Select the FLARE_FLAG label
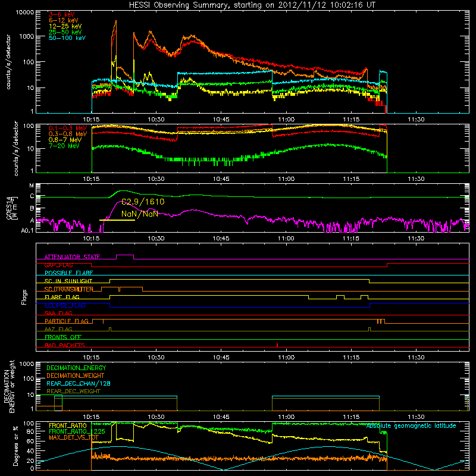The image size is (476, 476). [x=62, y=297]
